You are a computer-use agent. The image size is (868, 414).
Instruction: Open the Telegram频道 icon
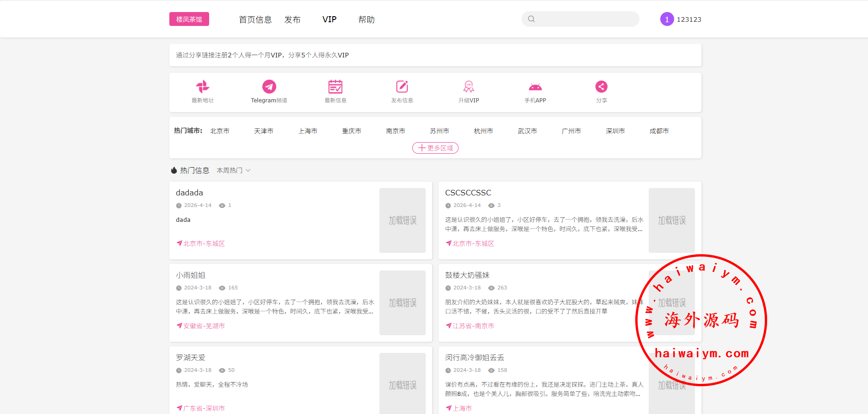(269, 87)
